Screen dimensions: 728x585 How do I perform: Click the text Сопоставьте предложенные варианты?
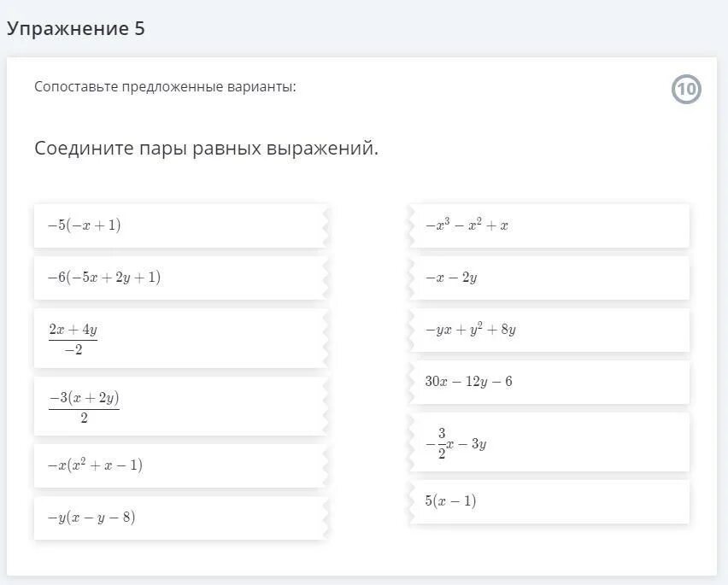[x=165, y=87]
